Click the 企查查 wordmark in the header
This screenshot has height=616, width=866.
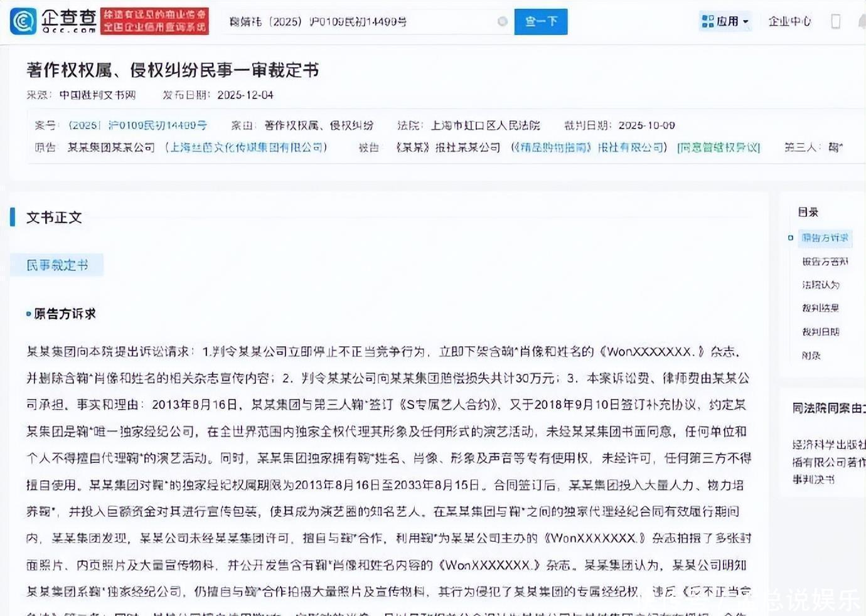click(69, 21)
